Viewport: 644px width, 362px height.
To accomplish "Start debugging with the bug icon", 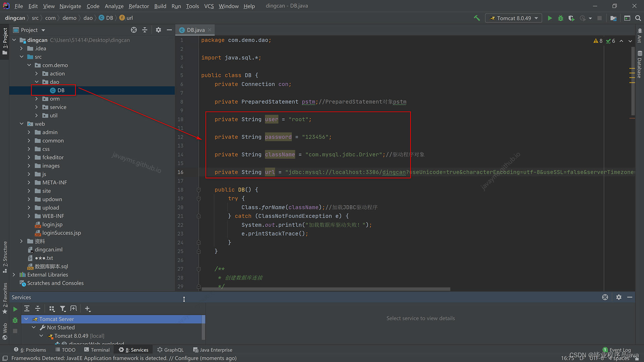I will tap(560, 18).
